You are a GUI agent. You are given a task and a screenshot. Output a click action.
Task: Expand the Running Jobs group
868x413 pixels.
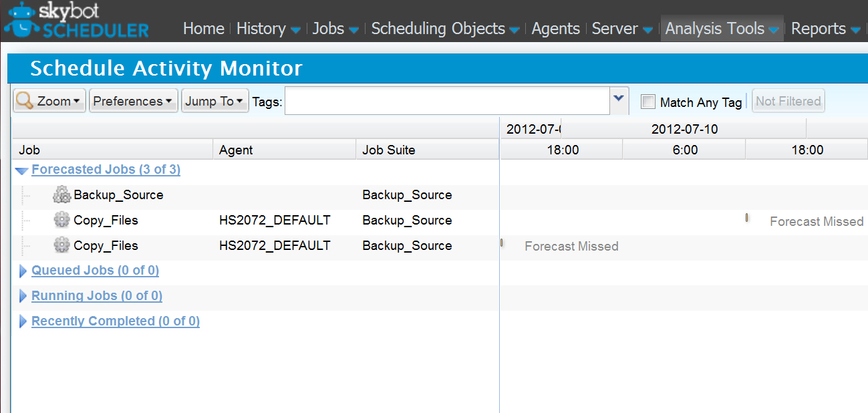pos(23,297)
